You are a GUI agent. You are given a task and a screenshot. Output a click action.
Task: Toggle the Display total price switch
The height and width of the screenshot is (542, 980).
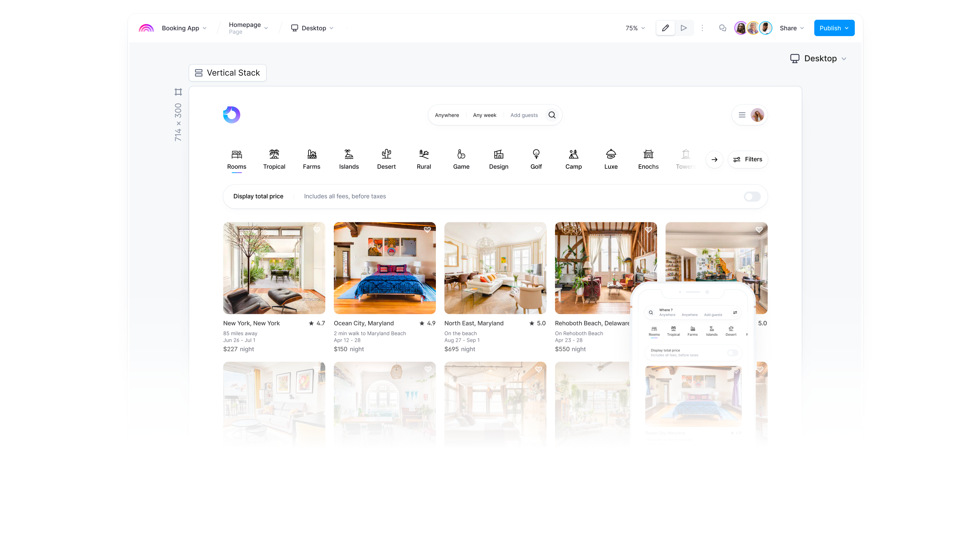pos(752,197)
